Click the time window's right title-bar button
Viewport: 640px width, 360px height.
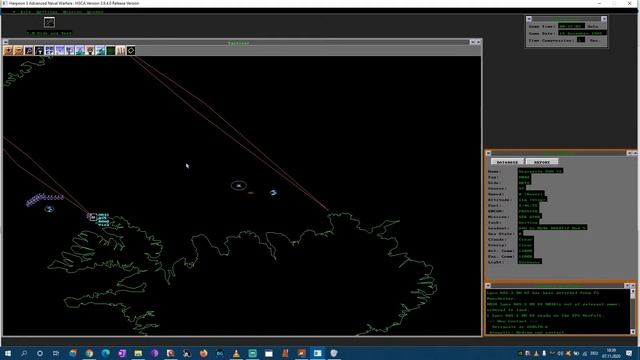click(604, 19)
